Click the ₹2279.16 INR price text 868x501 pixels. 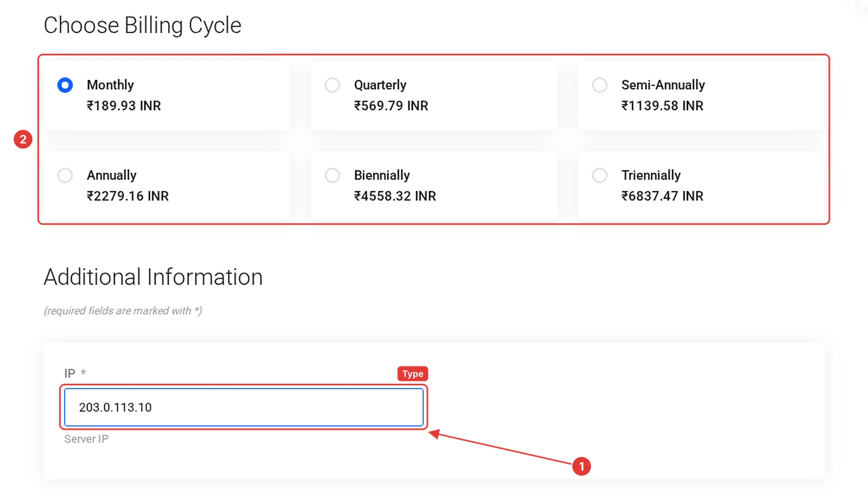coord(128,196)
